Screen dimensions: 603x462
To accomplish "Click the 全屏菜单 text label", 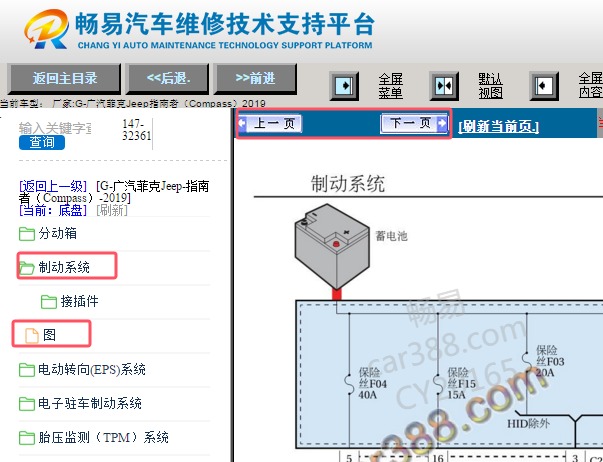I will 390,86.
